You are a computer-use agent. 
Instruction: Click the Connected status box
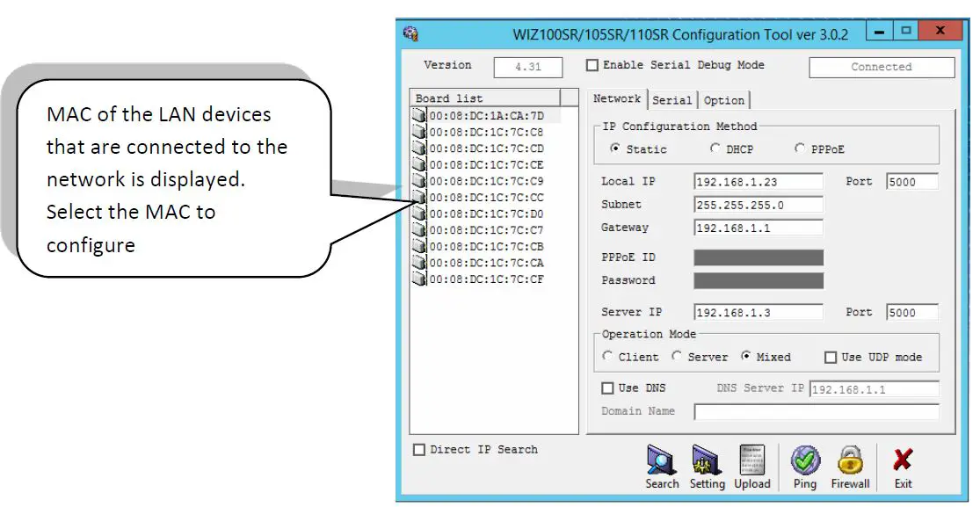(882, 67)
